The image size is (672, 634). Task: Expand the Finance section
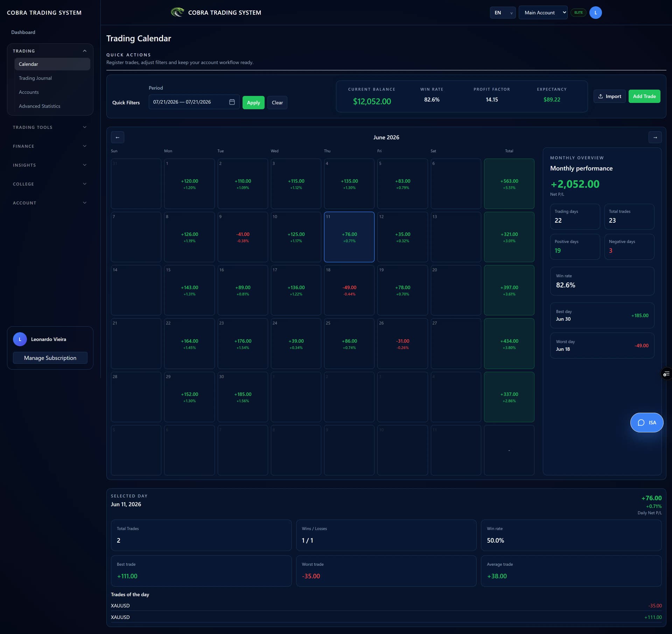[x=50, y=146]
